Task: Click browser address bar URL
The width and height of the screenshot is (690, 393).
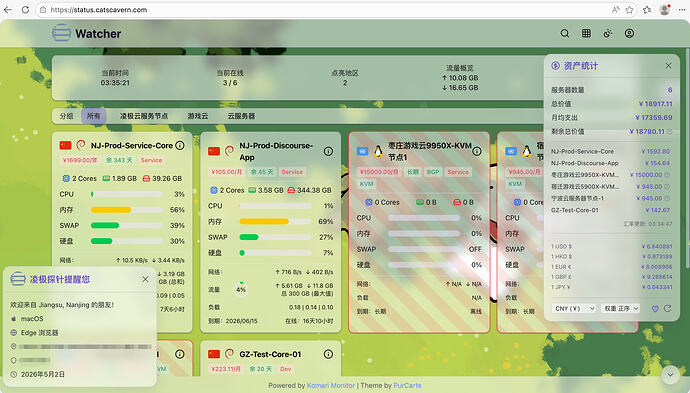Action: 99,10
